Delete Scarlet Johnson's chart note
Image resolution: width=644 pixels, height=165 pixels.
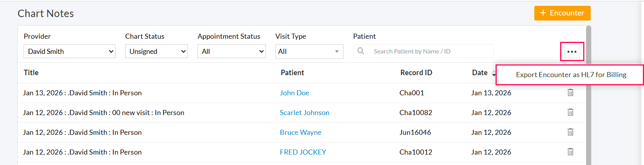coord(570,112)
